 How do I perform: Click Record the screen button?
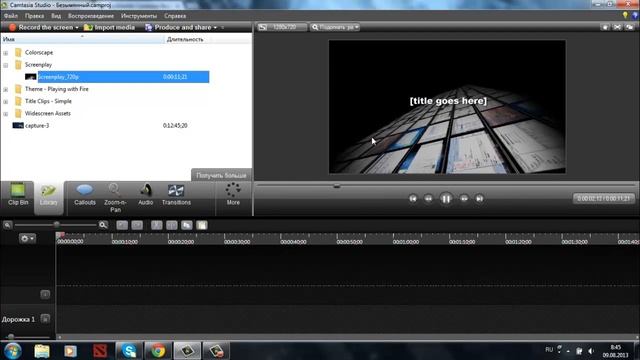41,27
